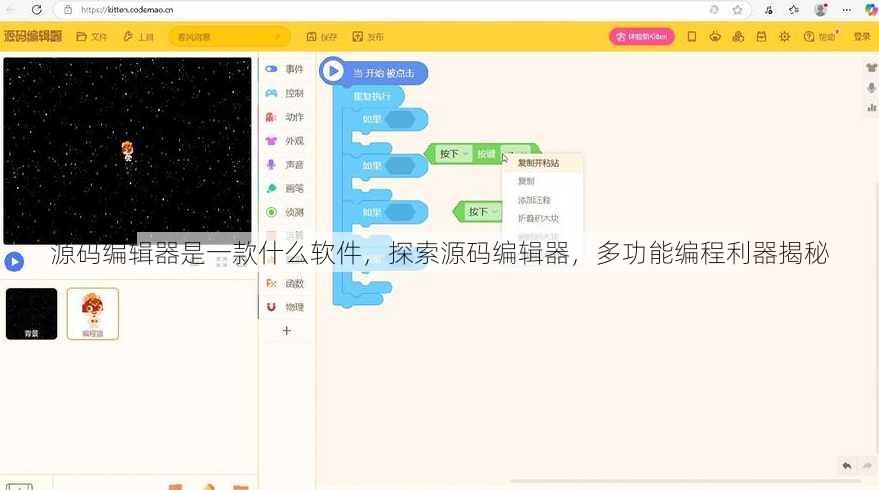This screenshot has height=490, width=879.
Task: Click the browser address bar URL
Action: [127, 10]
